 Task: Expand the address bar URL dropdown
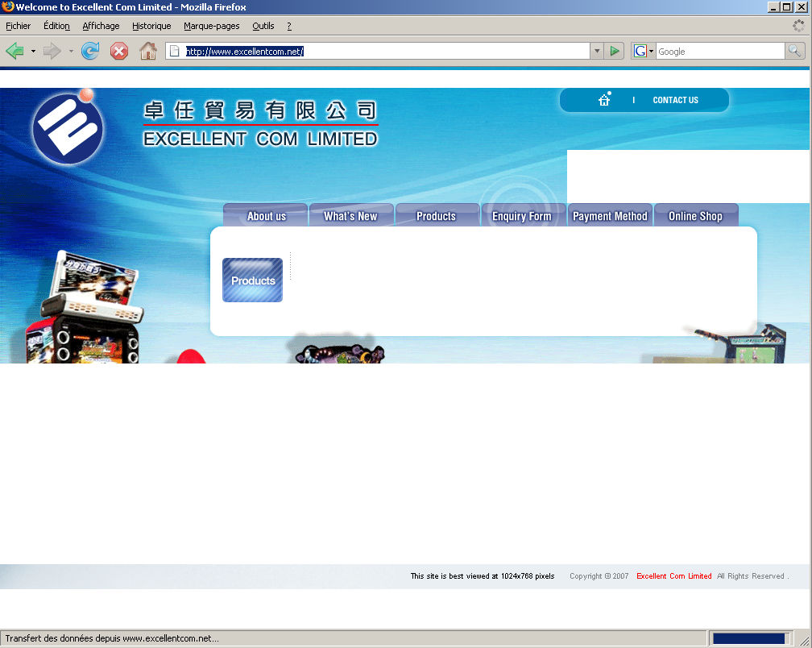597,51
